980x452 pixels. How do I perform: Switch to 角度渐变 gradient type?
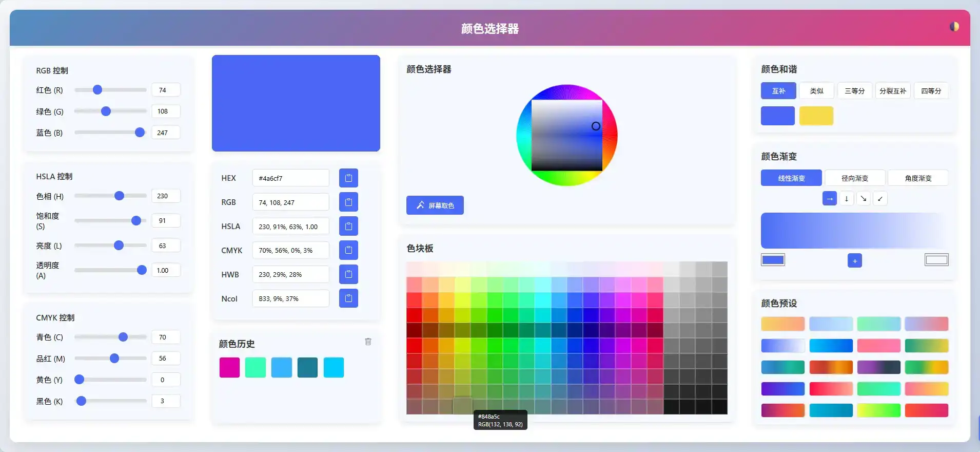pos(918,178)
